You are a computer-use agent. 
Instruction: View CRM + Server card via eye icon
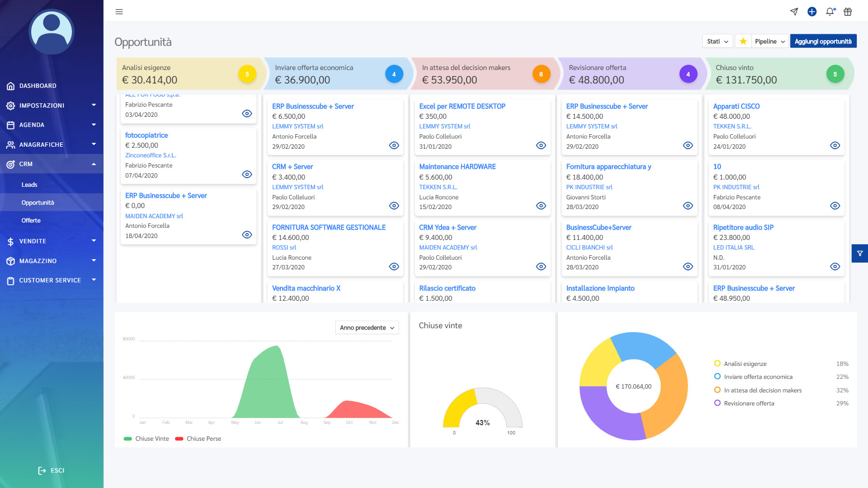[x=394, y=206]
